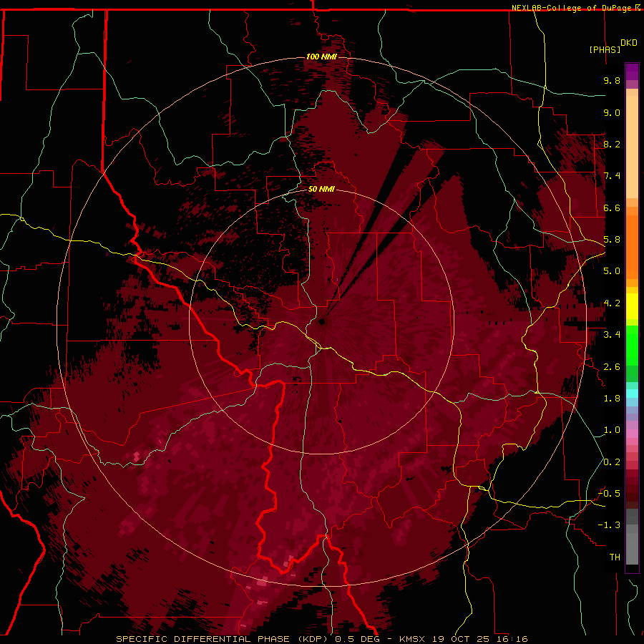Click the TH threshold label on legend
The image size is (644, 644).
coord(615,557)
